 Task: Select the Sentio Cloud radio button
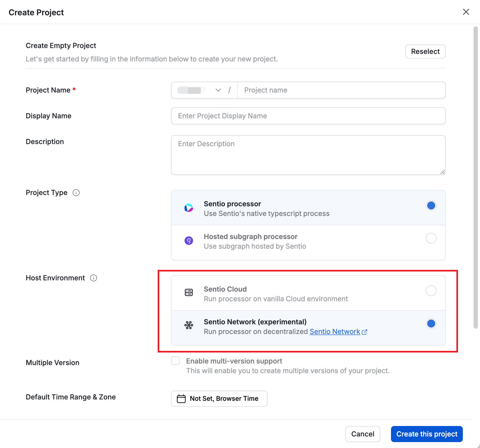point(431,291)
